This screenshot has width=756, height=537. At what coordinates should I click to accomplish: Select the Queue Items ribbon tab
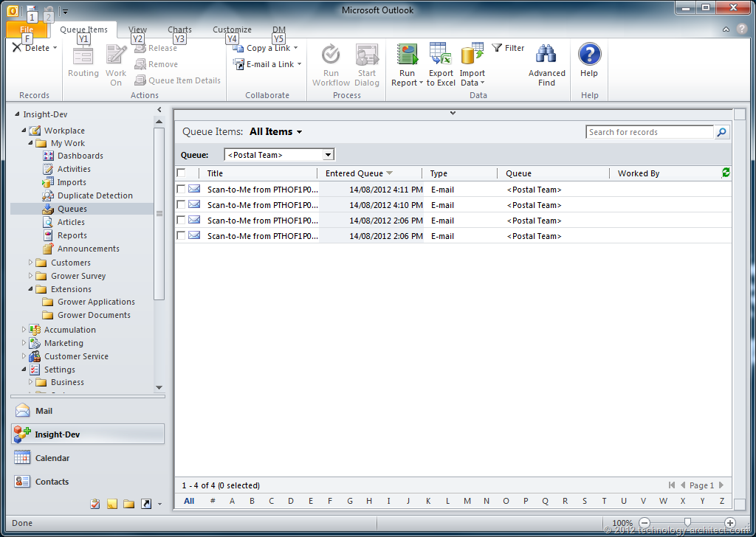pos(84,30)
